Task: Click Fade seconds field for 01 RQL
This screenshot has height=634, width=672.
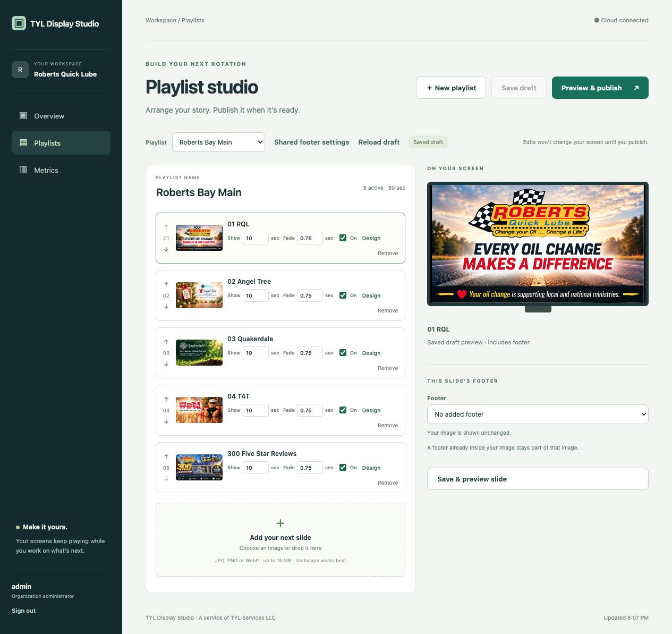Action: pyautogui.click(x=310, y=238)
